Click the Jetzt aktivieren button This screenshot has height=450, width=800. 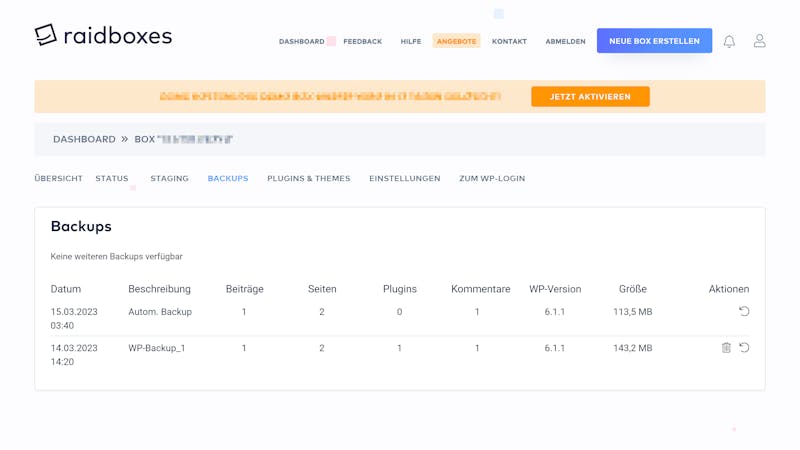(590, 96)
